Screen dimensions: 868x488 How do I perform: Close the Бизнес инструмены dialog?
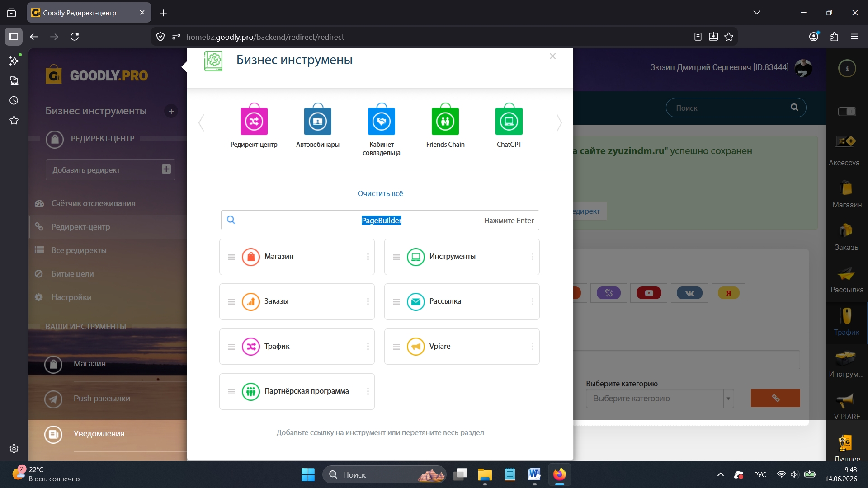[x=552, y=56]
